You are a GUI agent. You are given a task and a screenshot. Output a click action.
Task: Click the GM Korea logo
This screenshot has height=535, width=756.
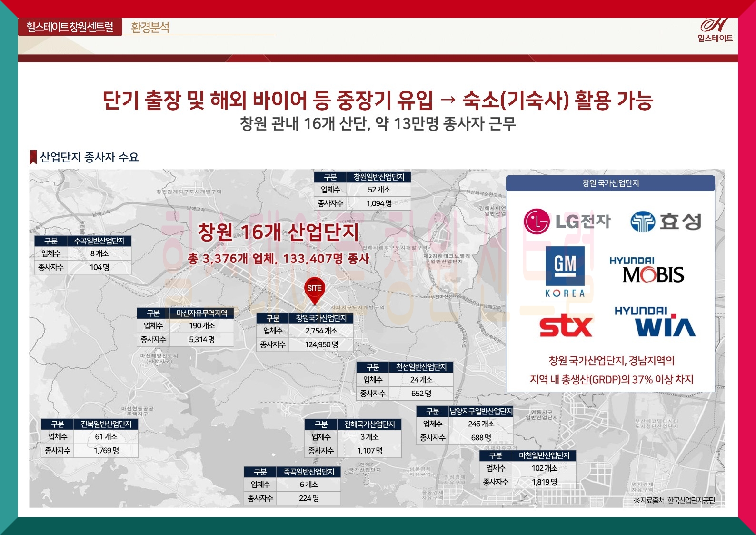pos(565,272)
